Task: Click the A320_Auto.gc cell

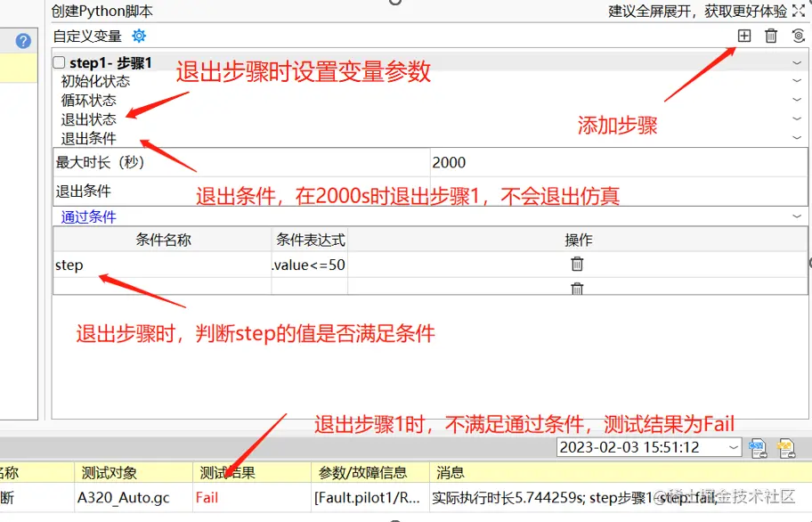Action: tap(134, 498)
